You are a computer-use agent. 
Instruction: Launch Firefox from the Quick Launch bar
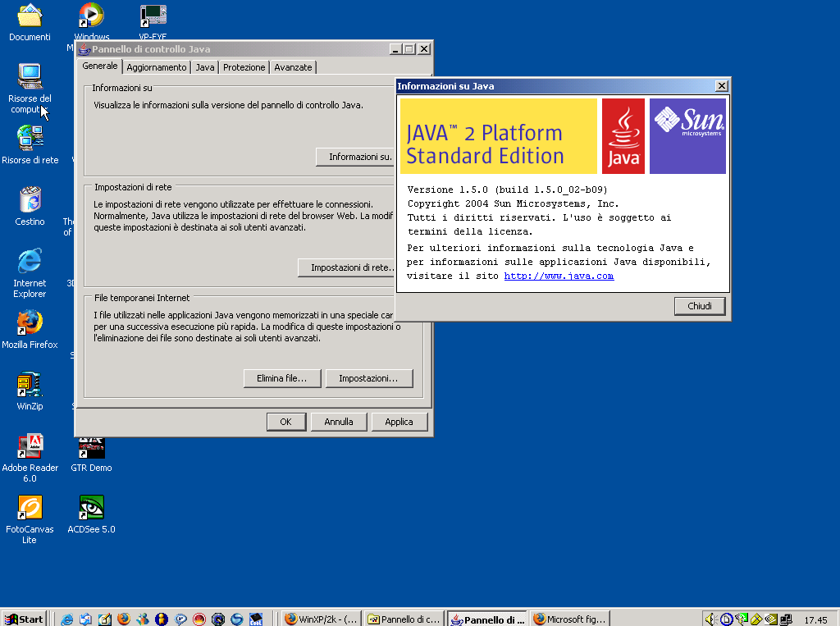point(124,619)
